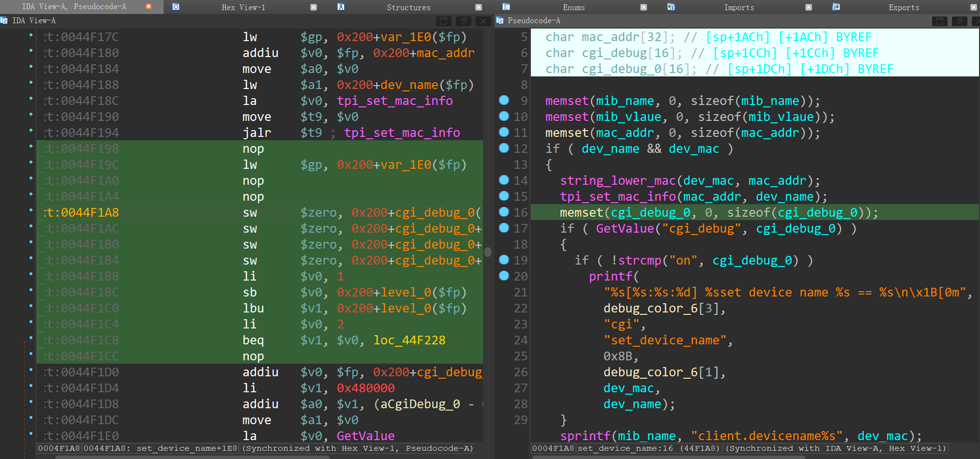Viewport: 980px width, 459px height.
Task: Click the Imports tab icon
Action: [x=671, y=7]
